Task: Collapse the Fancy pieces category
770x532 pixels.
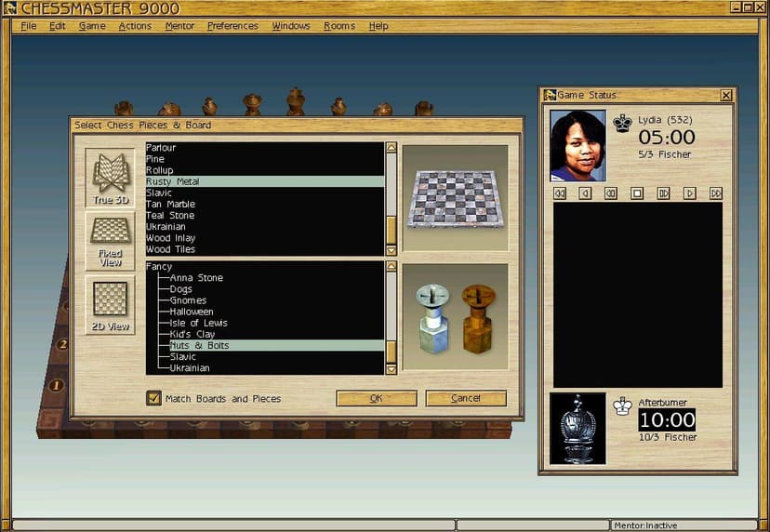Action: pyautogui.click(x=159, y=266)
